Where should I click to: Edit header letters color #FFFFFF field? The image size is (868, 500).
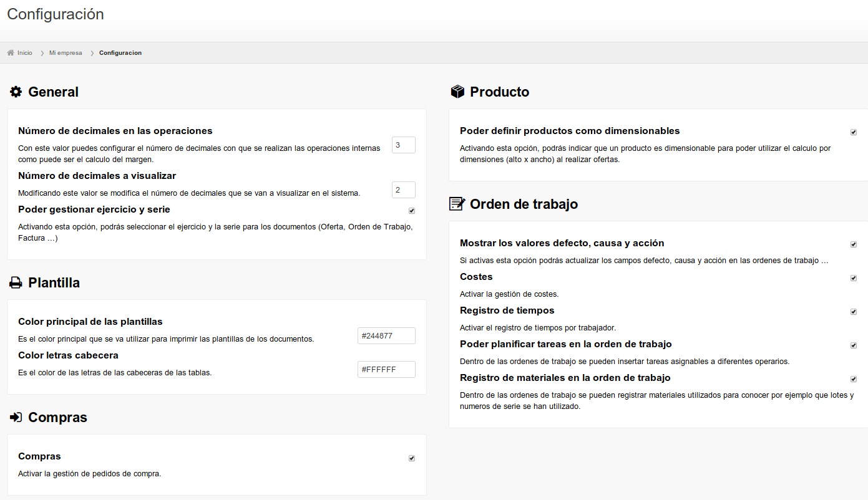(x=386, y=370)
